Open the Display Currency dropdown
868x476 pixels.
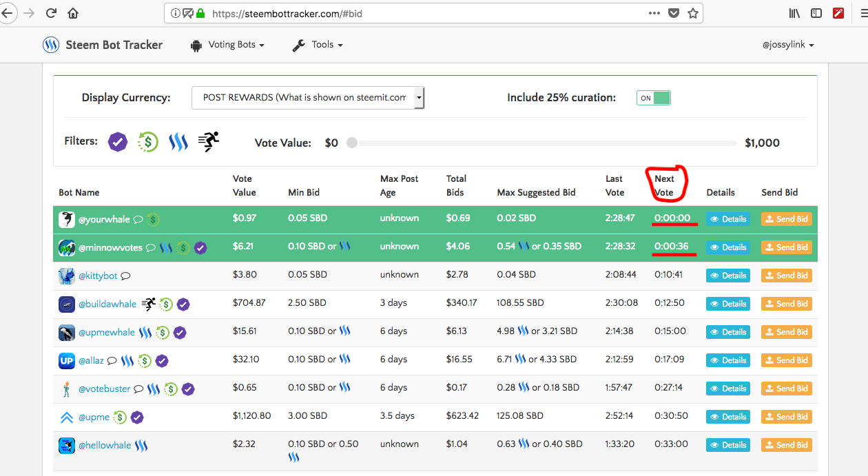point(308,98)
